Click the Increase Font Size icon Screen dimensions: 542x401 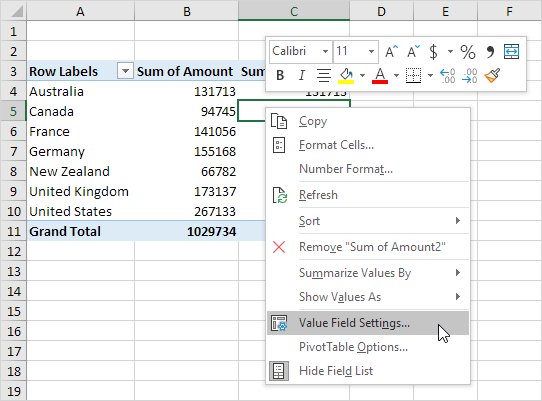392,52
